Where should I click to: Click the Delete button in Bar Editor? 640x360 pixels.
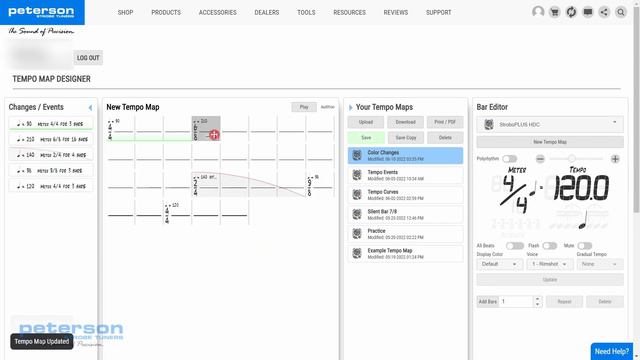click(x=604, y=302)
